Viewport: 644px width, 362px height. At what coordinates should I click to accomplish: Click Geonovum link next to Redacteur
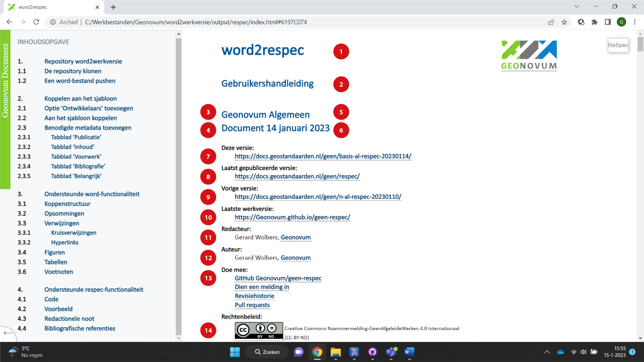click(x=296, y=237)
